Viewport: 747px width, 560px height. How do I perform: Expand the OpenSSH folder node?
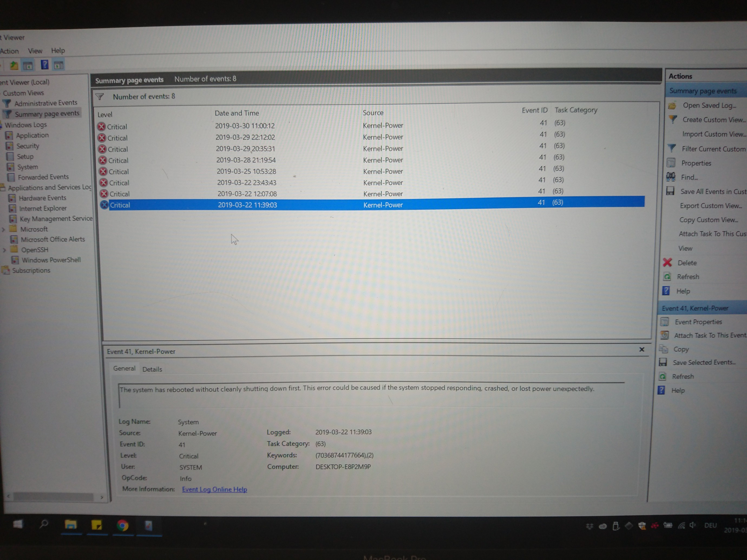point(4,250)
